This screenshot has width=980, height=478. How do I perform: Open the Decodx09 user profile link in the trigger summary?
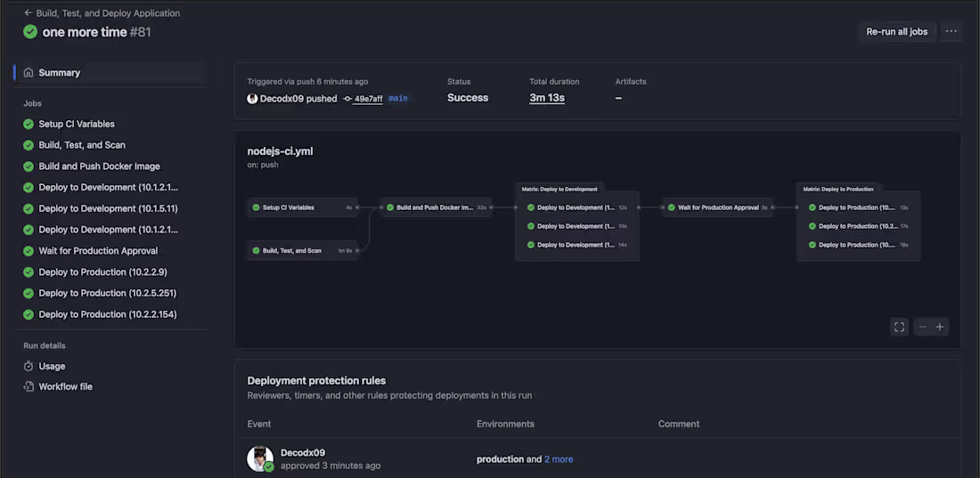tap(282, 98)
